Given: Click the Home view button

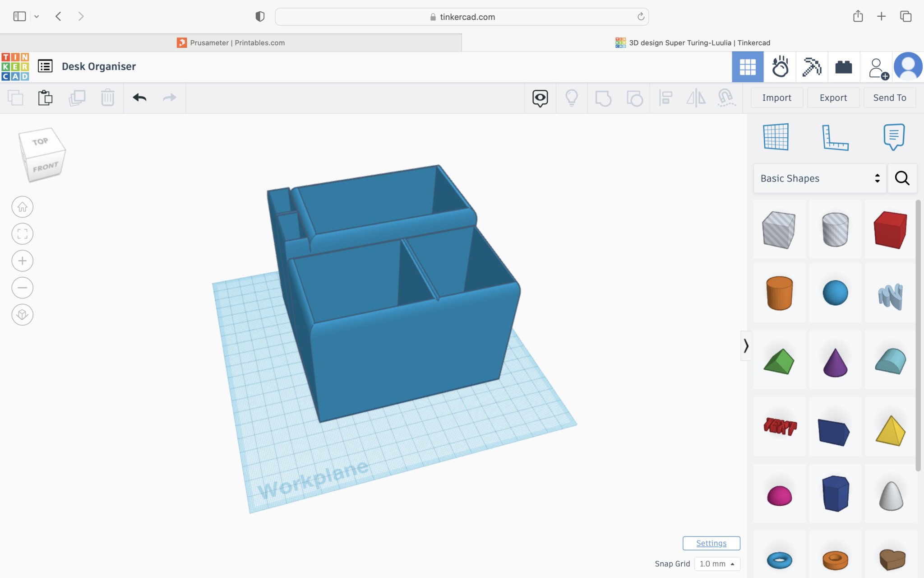Looking at the screenshot, I should (x=23, y=207).
